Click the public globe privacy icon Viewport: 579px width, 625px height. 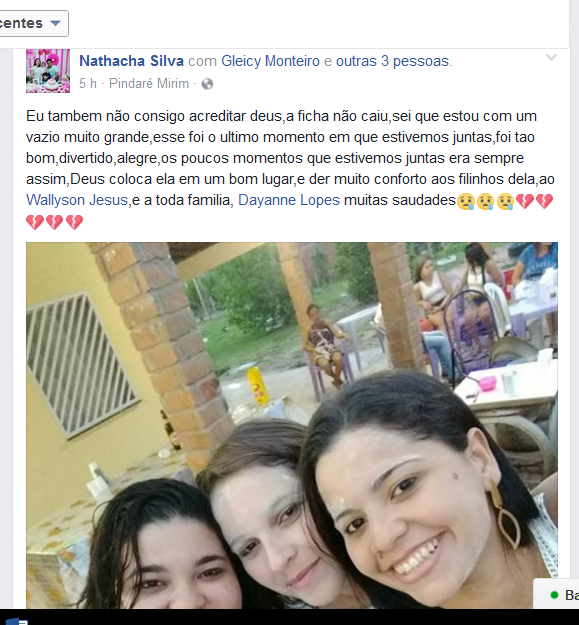click(x=207, y=84)
